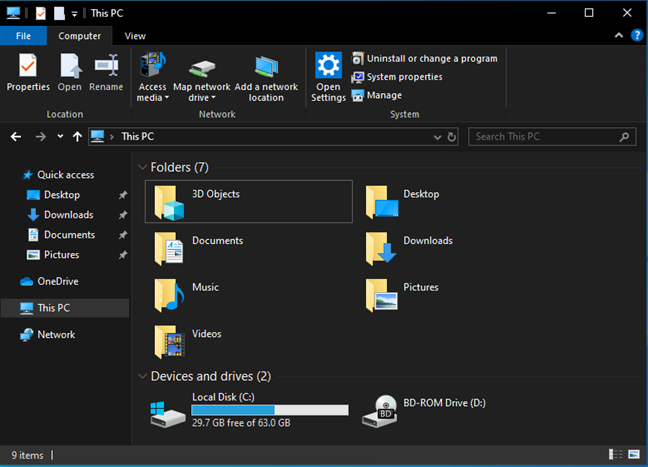Click the Local Disk (C:) usage bar

270,410
